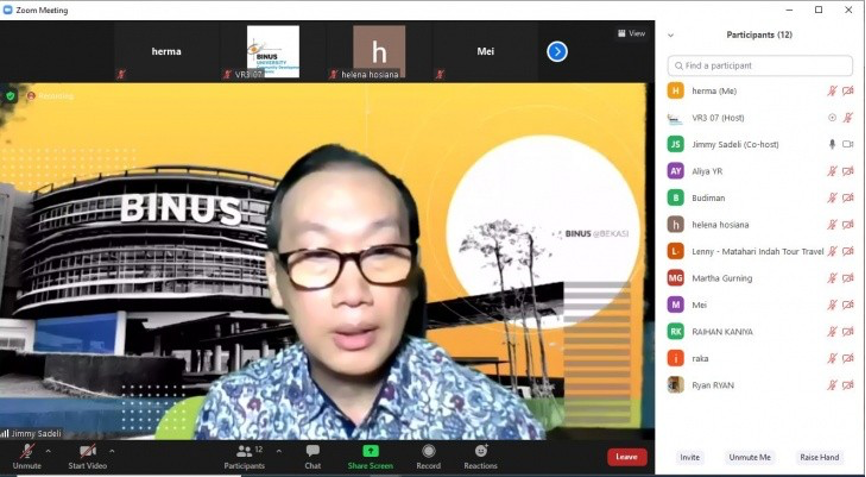
Task: Open the Reactions menu
Action: point(480,457)
